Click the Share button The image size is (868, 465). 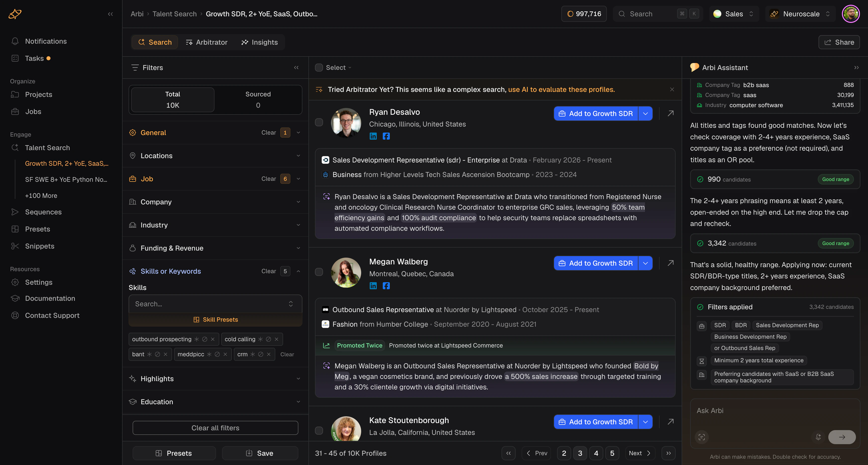(839, 42)
